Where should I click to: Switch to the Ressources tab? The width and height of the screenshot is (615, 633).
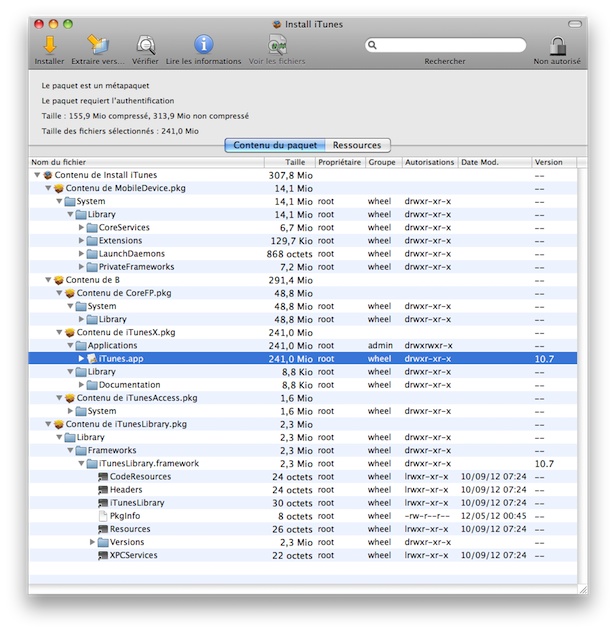357,145
